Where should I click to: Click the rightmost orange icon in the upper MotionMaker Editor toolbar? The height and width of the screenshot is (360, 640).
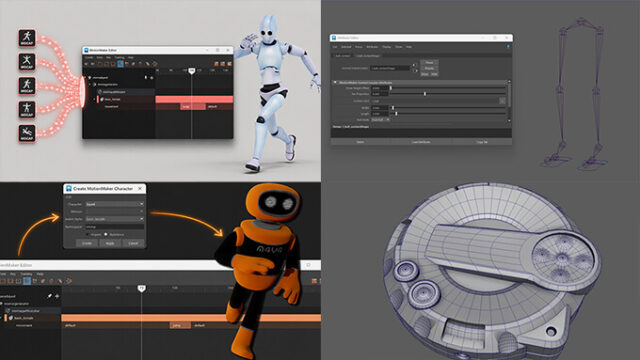pyautogui.click(x=229, y=64)
